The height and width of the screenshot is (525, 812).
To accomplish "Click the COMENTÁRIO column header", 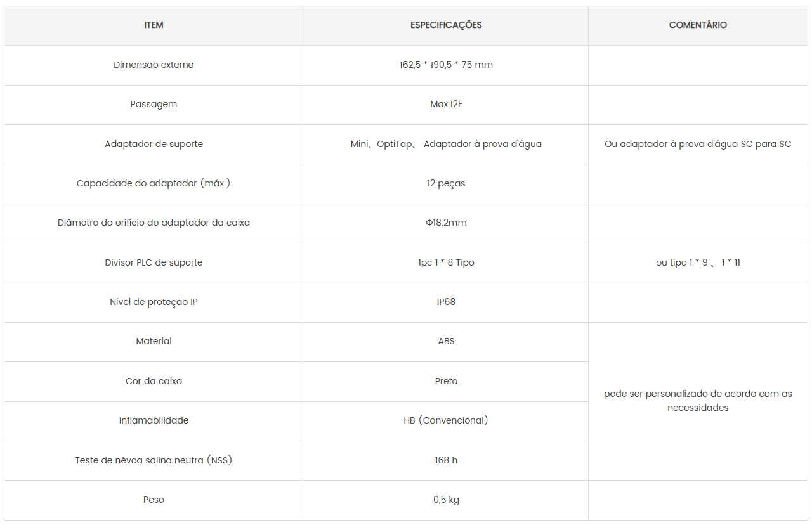I will point(698,25).
